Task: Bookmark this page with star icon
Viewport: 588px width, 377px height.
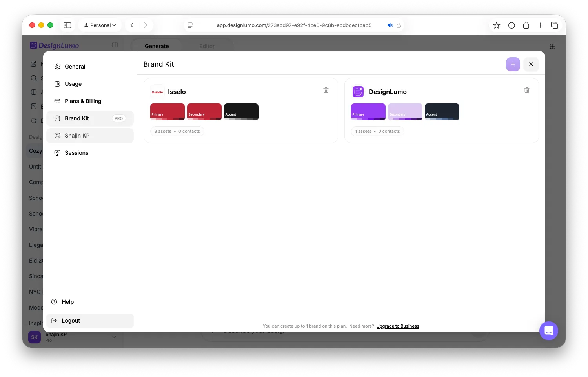Action: pos(497,25)
